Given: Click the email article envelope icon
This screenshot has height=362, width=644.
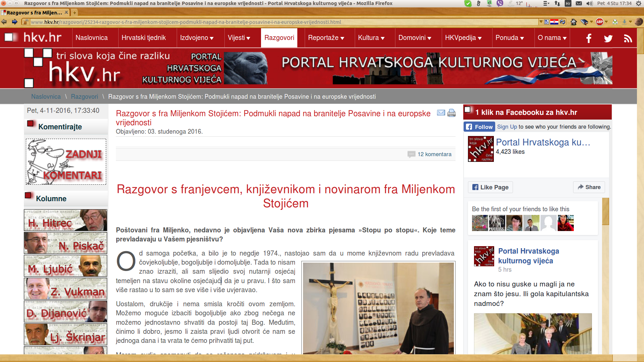Looking at the screenshot, I should (441, 113).
